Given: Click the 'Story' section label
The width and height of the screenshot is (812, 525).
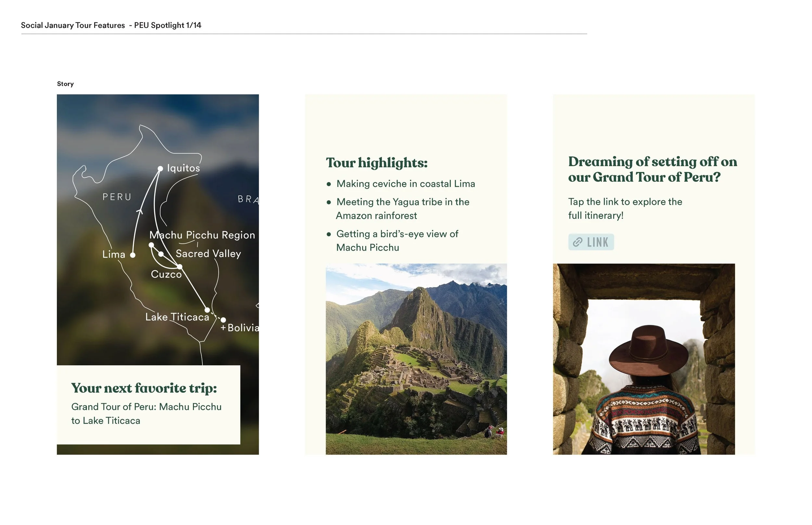Looking at the screenshot, I should pyautogui.click(x=65, y=84).
